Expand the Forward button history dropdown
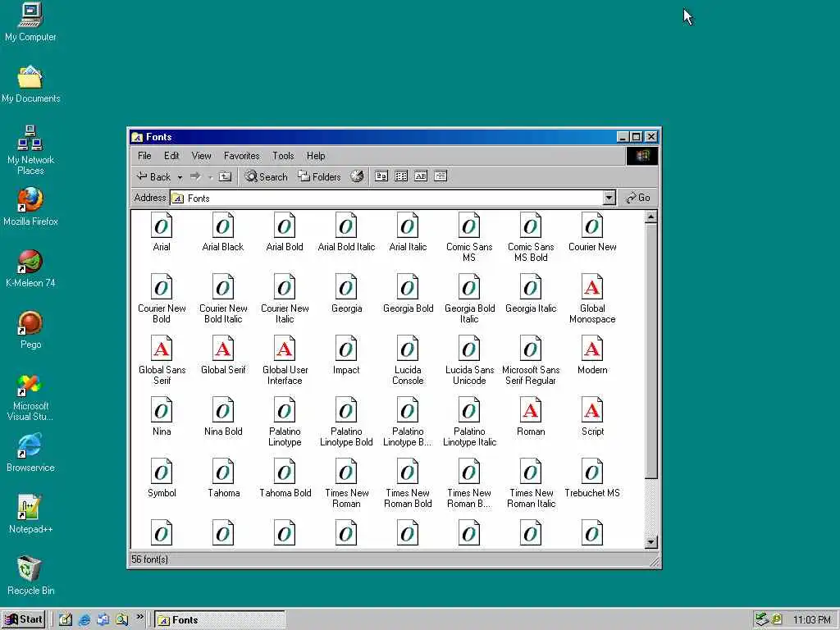The height and width of the screenshot is (630, 840). [211, 177]
